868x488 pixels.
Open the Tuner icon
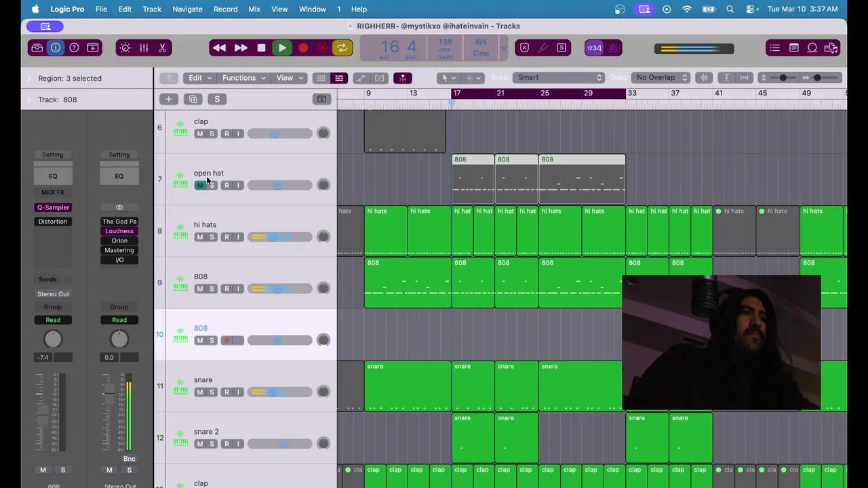(x=542, y=48)
